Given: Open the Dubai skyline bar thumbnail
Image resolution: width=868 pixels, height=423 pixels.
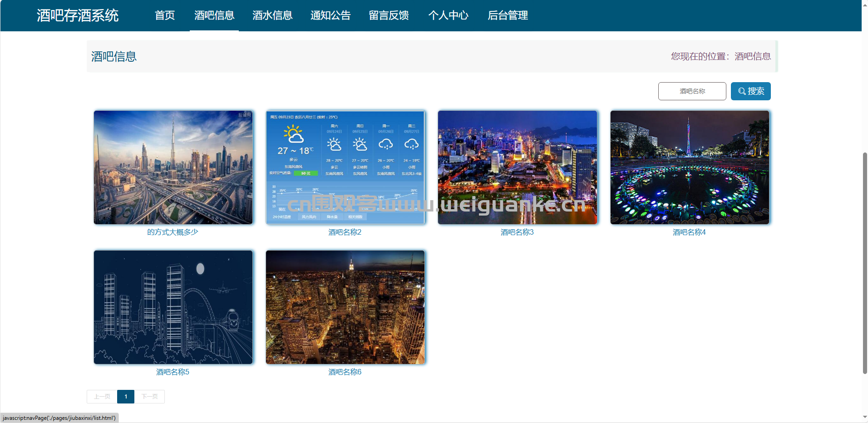Looking at the screenshot, I should (173, 167).
